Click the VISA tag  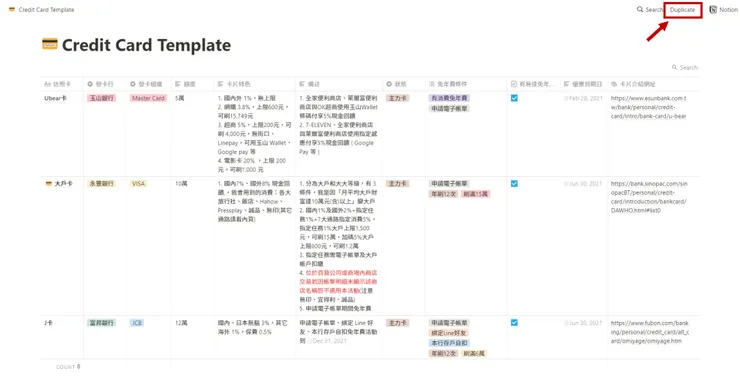pyautogui.click(x=138, y=184)
